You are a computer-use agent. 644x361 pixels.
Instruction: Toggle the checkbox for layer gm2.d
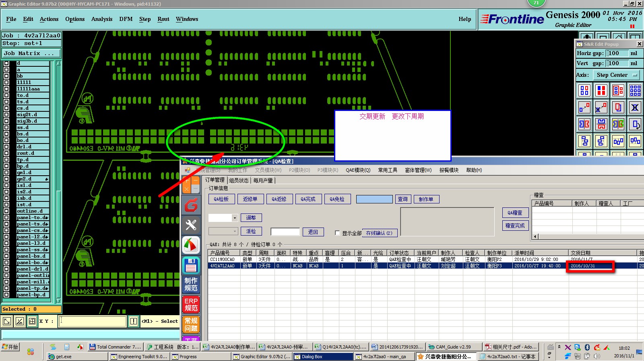click(6, 179)
